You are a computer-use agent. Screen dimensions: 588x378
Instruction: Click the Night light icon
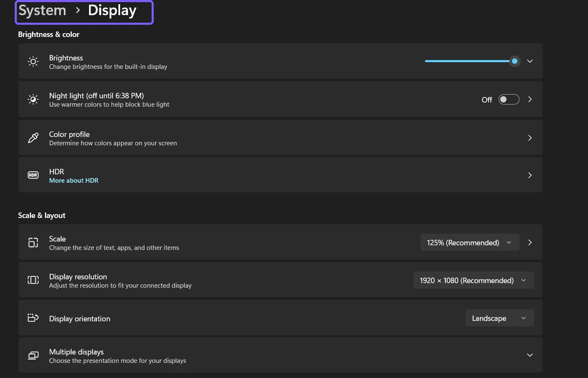coord(33,100)
